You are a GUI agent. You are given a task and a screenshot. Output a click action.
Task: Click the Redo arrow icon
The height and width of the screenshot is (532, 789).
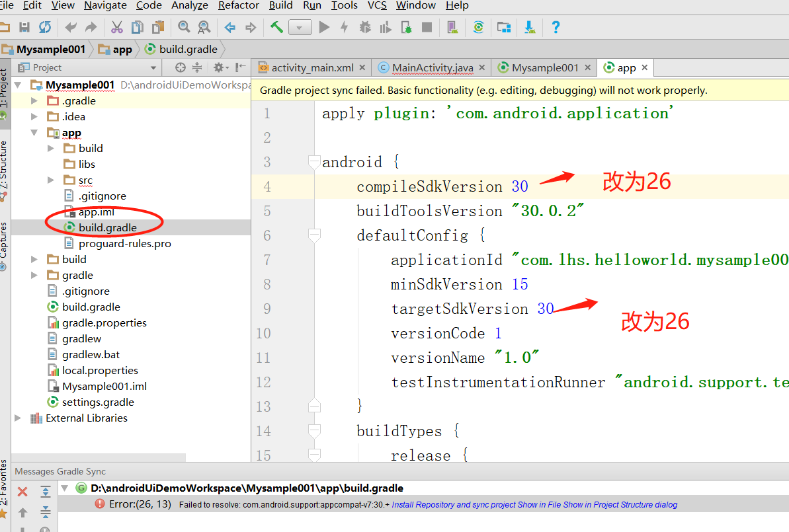point(91,27)
